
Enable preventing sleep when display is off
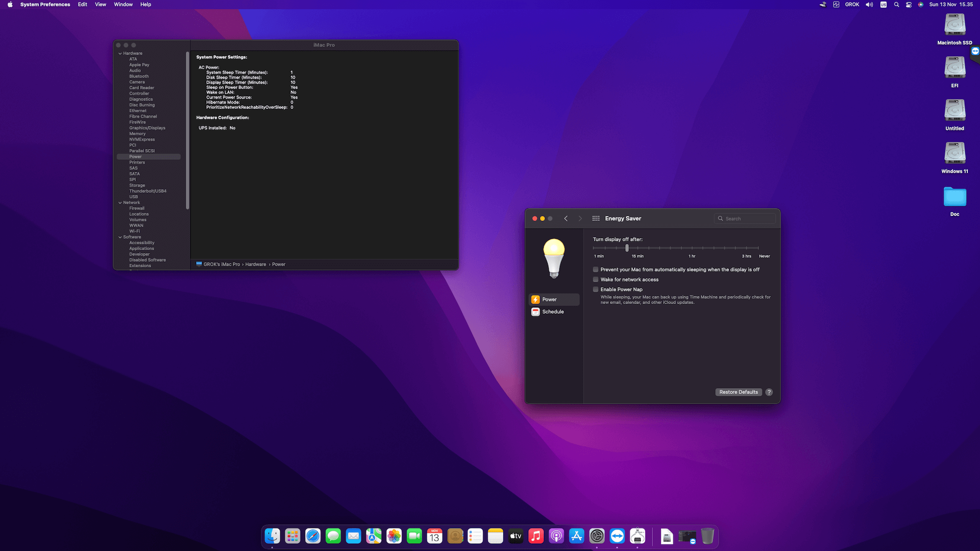pyautogui.click(x=595, y=269)
